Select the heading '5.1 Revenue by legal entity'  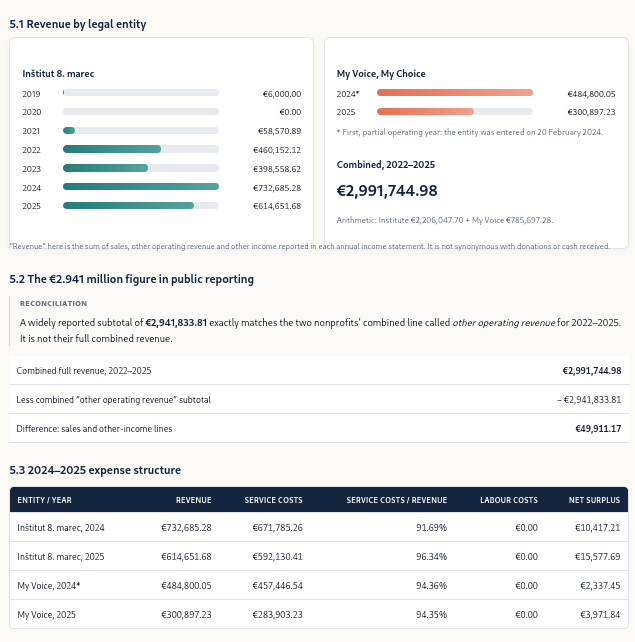[x=78, y=24]
